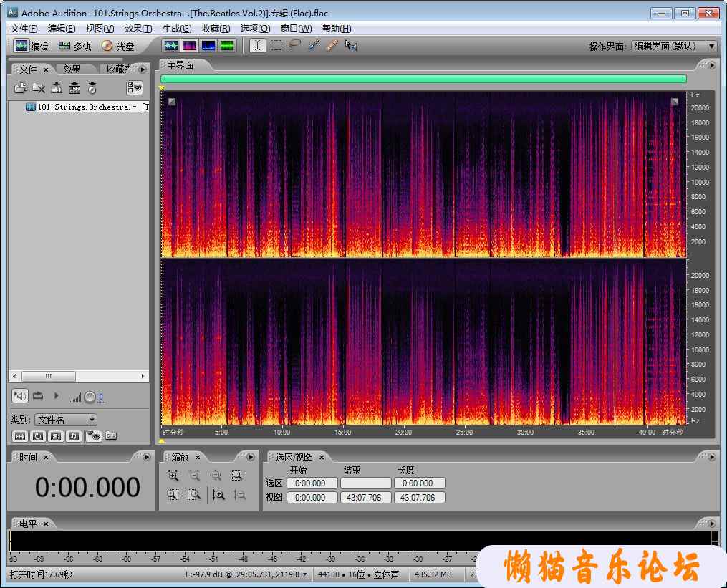
Task: Click Zoom In Horizontally icon
Action: tap(173, 476)
